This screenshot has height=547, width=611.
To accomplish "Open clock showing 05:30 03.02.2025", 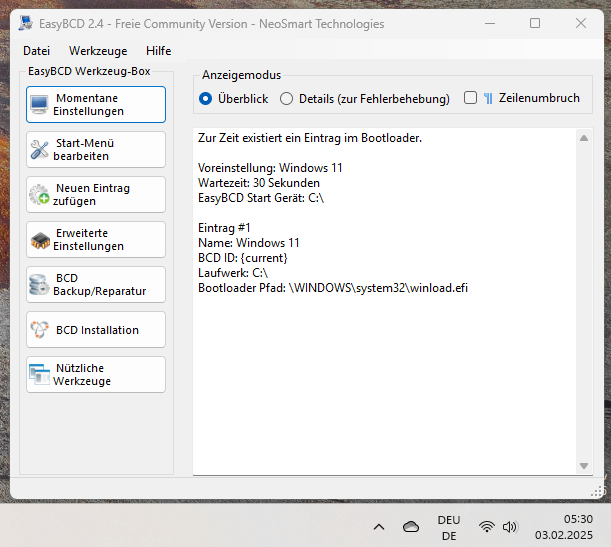I will click(x=563, y=527).
